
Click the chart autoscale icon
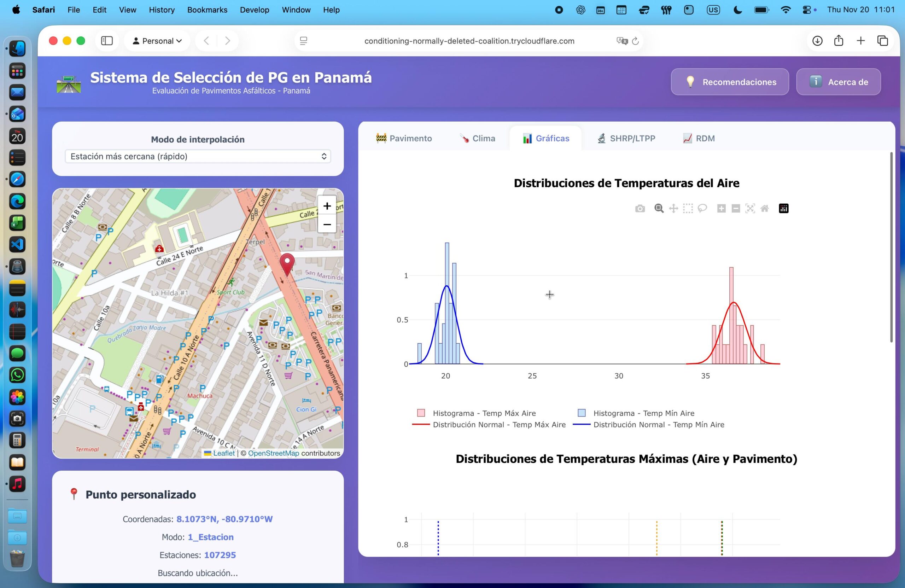click(x=750, y=208)
